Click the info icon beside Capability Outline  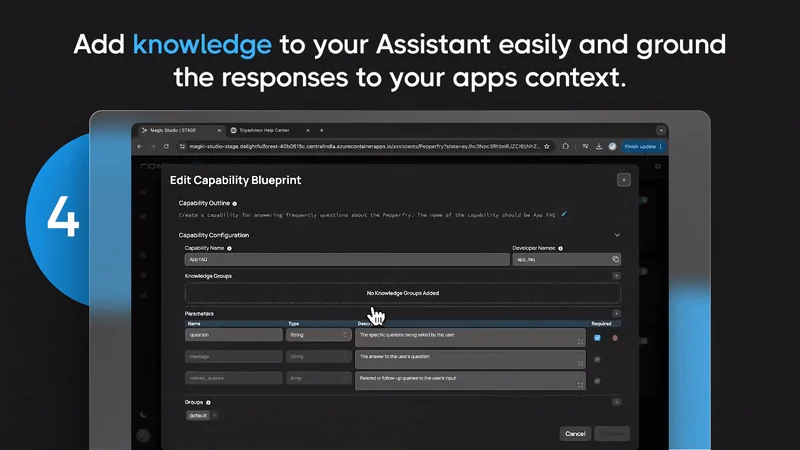(x=235, y=204)
